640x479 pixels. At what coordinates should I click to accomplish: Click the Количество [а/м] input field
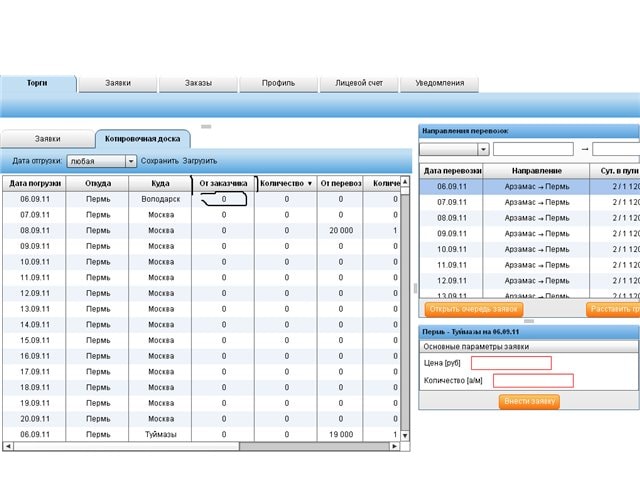[533, 381]
